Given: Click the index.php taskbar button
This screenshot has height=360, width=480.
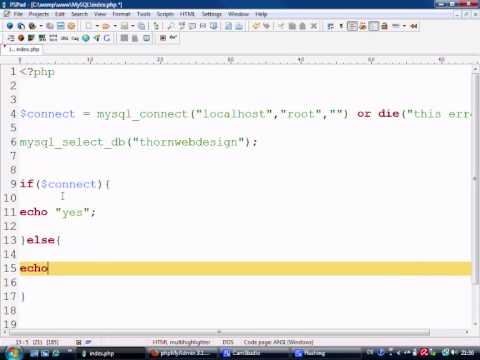Looking at the screenshot, I should tap(110, 353).
